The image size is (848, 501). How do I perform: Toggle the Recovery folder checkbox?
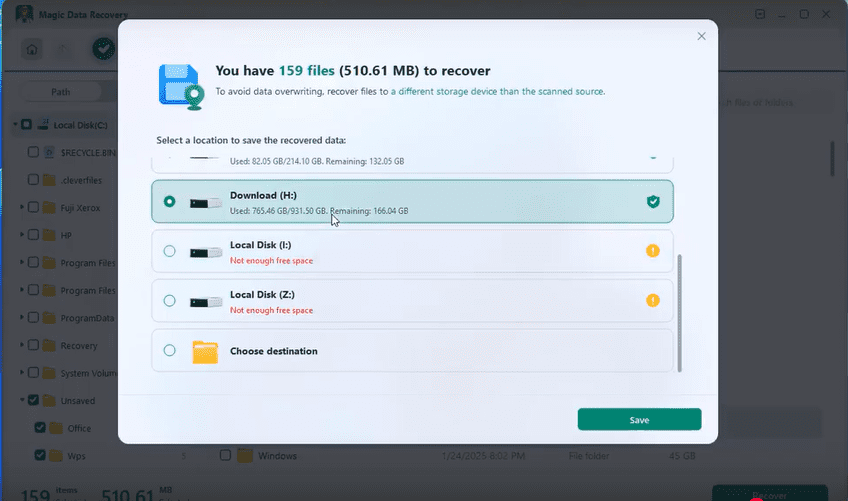[x=33, y=345]
